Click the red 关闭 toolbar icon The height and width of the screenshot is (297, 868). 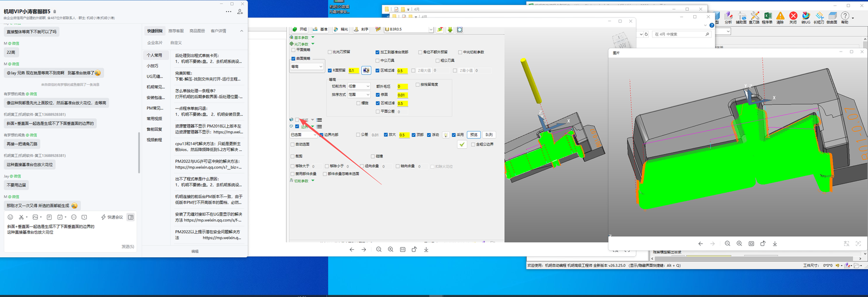793,18
